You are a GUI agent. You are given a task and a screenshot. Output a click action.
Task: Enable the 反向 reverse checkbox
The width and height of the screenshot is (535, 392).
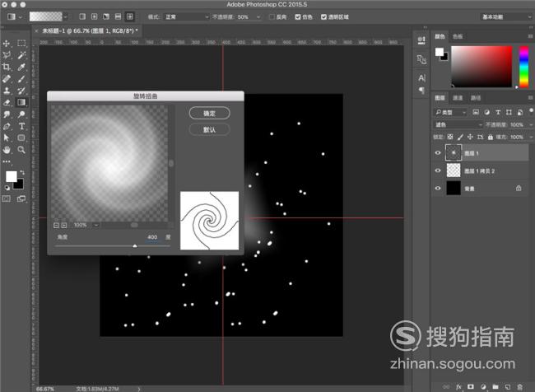point(272,16)
